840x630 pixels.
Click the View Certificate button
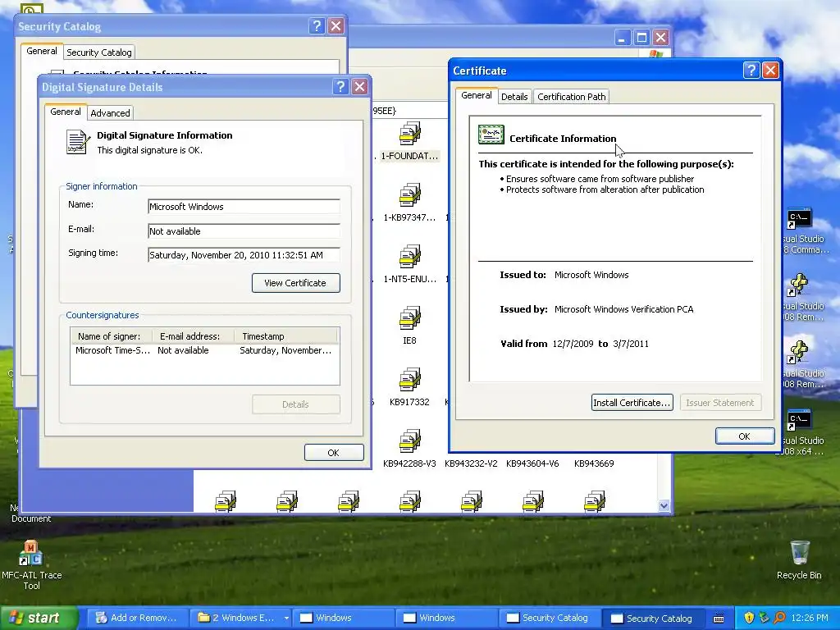click(x=295, y=283)
